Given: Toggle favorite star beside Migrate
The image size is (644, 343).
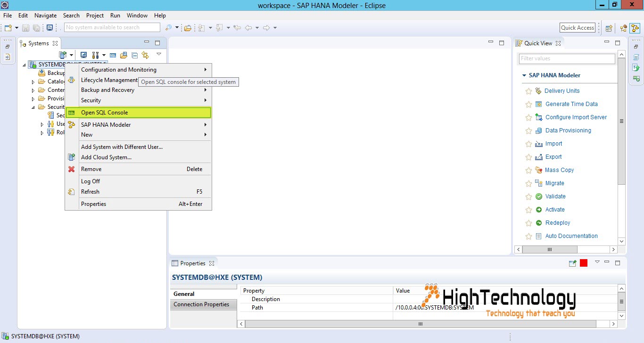Looking at the screenshot, I should pyautogui.click(x=528, y=183).
